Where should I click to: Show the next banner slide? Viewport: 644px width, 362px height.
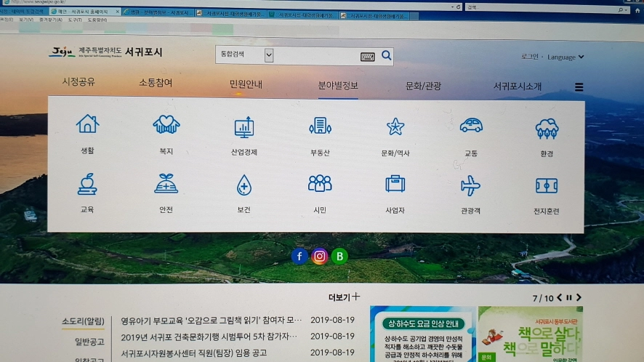click(x=579, y=297)
